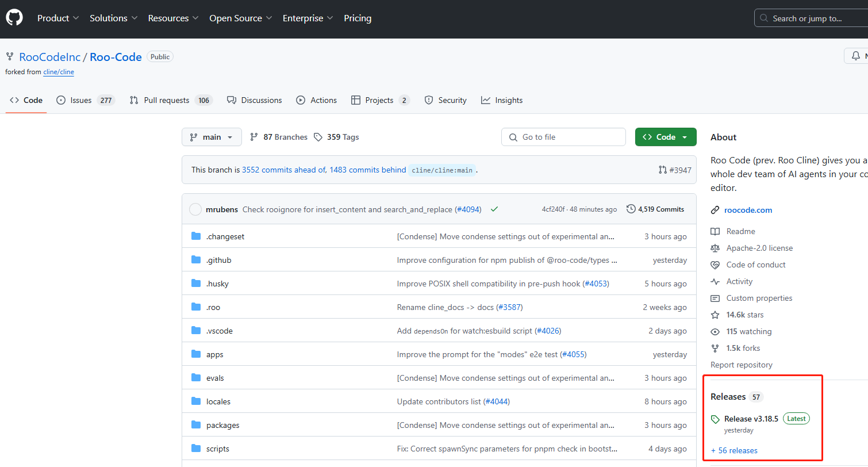Open the .github folder
Screen dimensions: 868x467
point(218,260)
